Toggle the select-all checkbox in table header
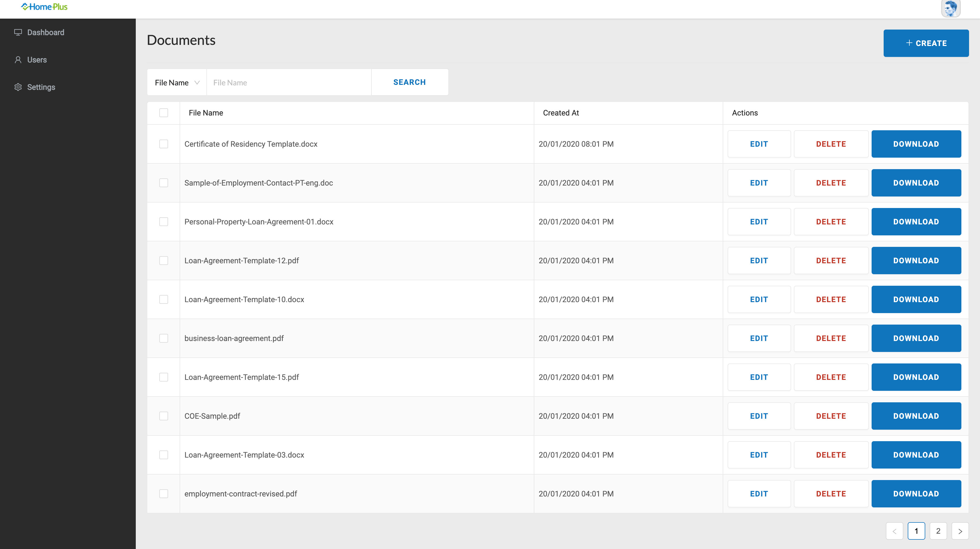 pyautogui.click(x=164, y=112)
